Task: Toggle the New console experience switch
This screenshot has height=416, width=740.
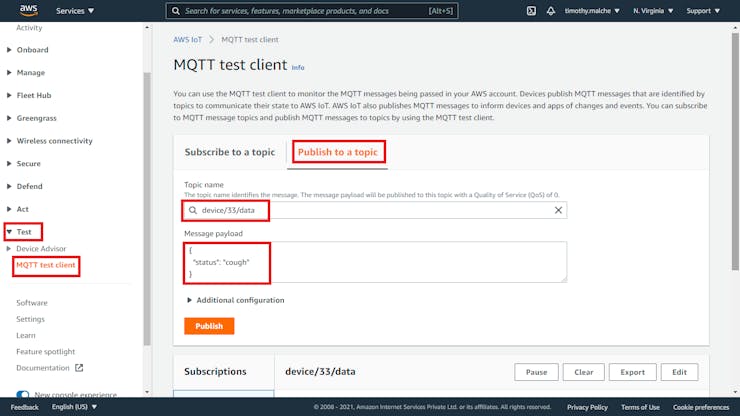Action: click(x=22, y=394)
